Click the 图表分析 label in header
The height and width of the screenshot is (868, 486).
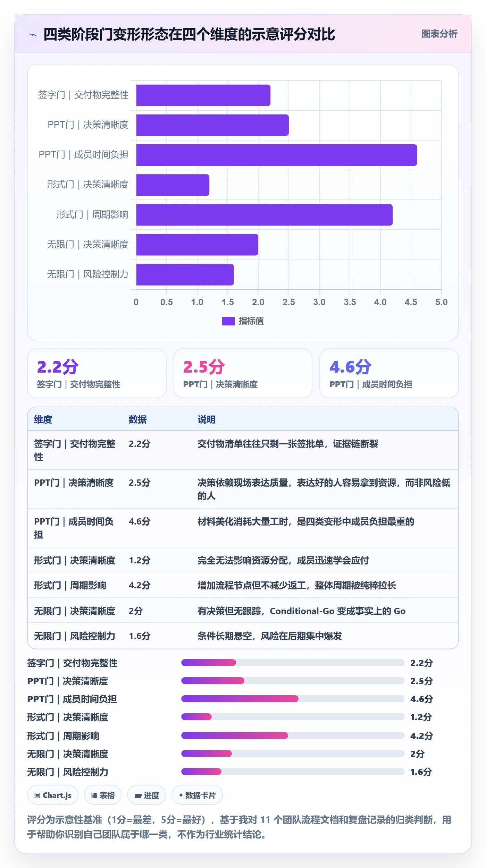(x=439, y=34)
